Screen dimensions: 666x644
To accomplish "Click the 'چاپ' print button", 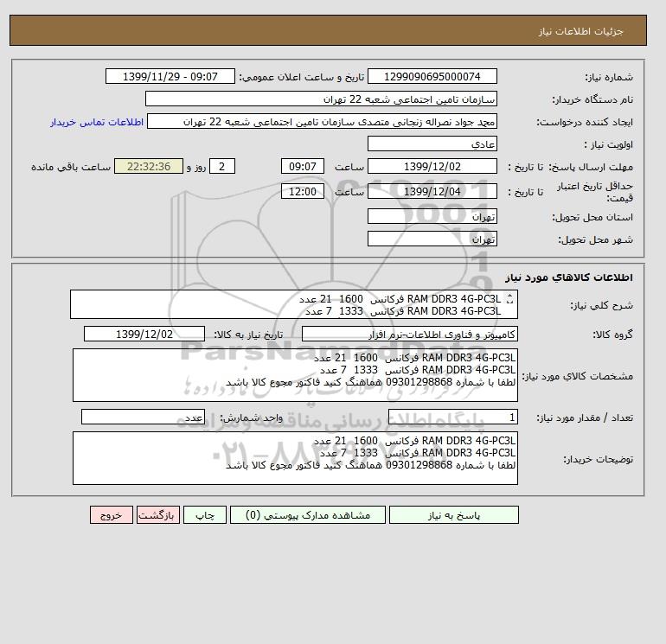I will 205,515.
